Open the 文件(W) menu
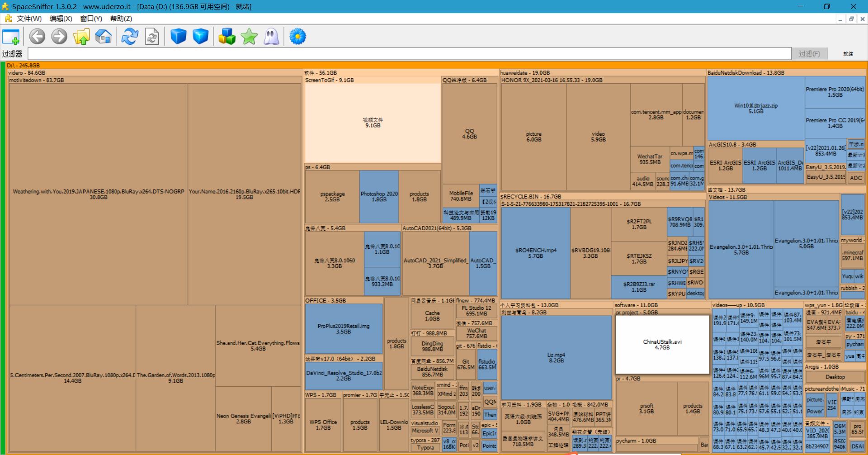This screenshot has height=455, width=868. (29, 19)
